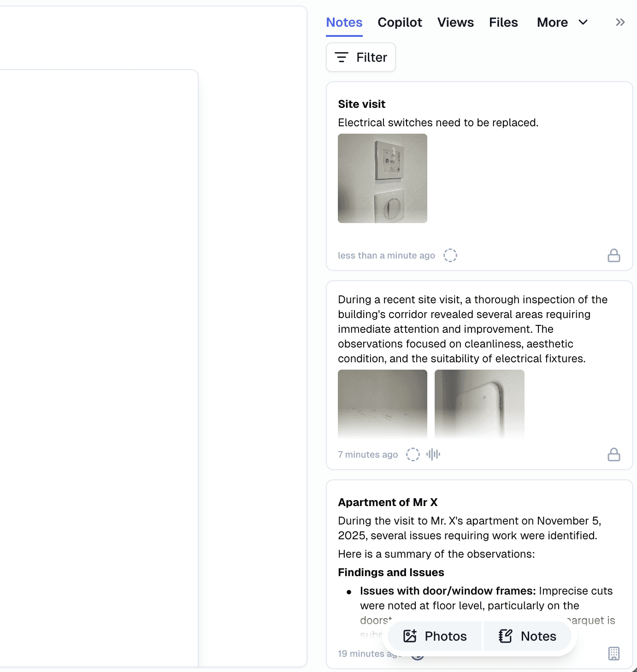Screen dimensions: 637x672
Task: Open the More dropdown menu
Action: (x=561, y=22)
